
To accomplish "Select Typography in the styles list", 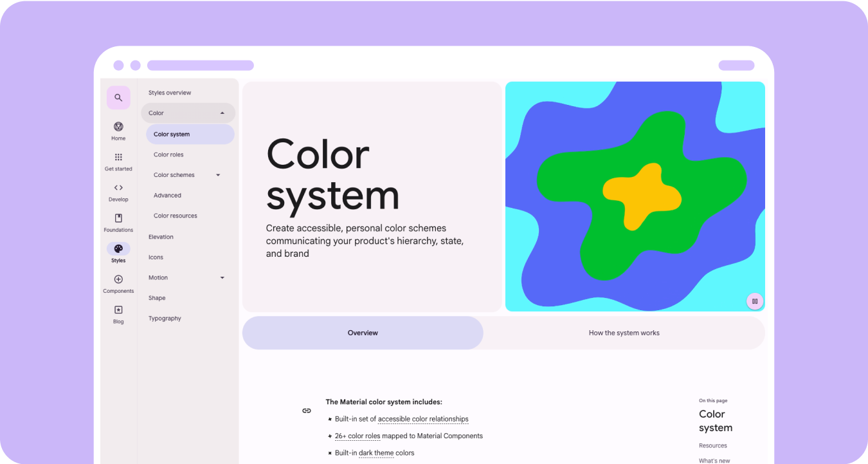I will (165, 319).
